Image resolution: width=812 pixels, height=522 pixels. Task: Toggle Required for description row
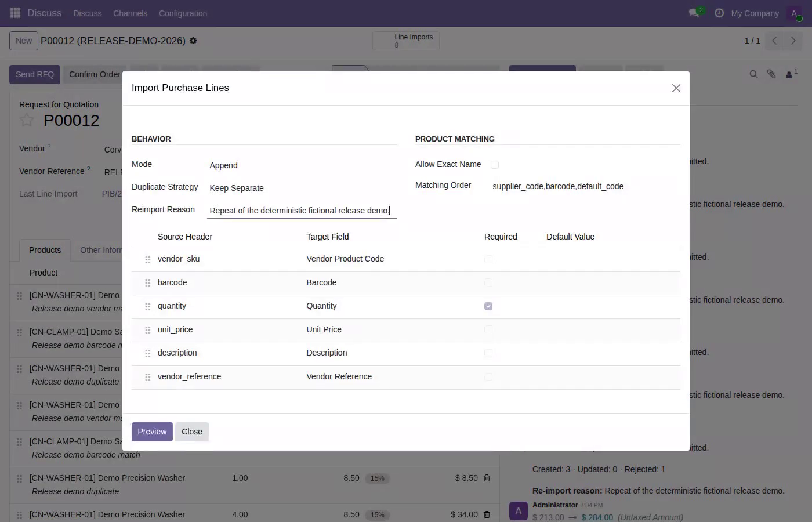coord(488,353)
